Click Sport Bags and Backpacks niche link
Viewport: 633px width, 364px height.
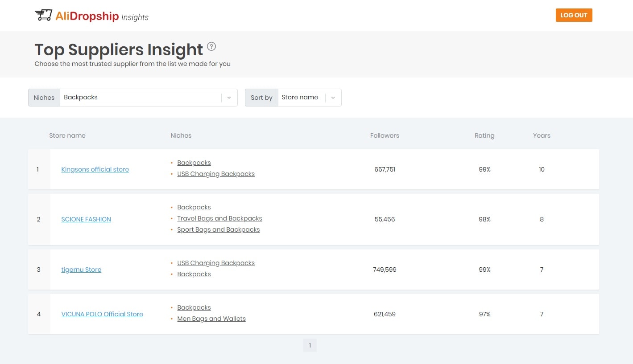pyautogui.click(x=218, y=229)
